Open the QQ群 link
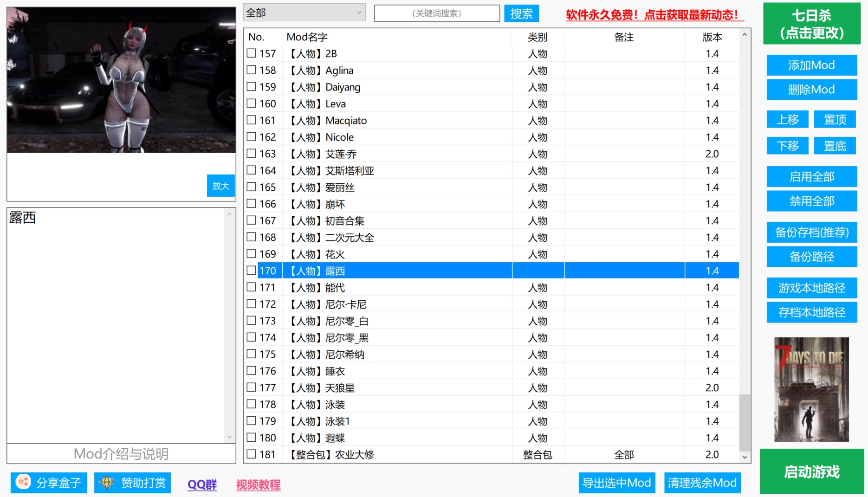Image resolution: width=868 pixels, height=497 pixels. coord(202,484)
